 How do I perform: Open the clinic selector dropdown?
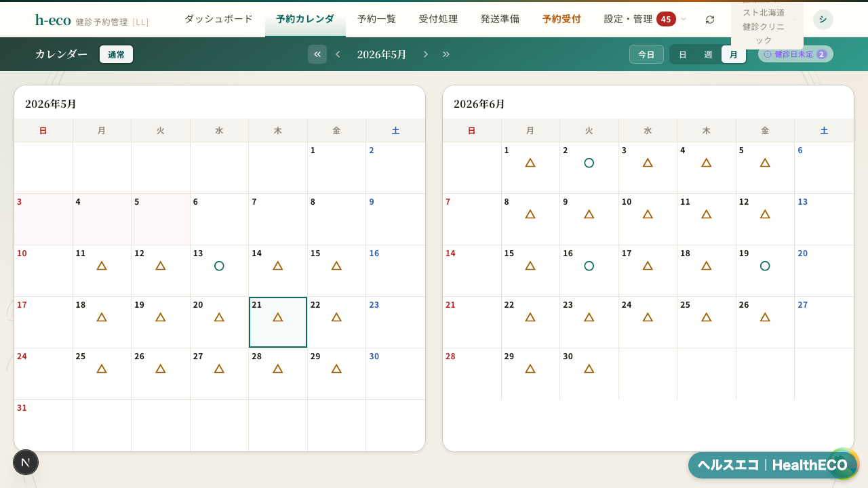click(x=767, y=25)
